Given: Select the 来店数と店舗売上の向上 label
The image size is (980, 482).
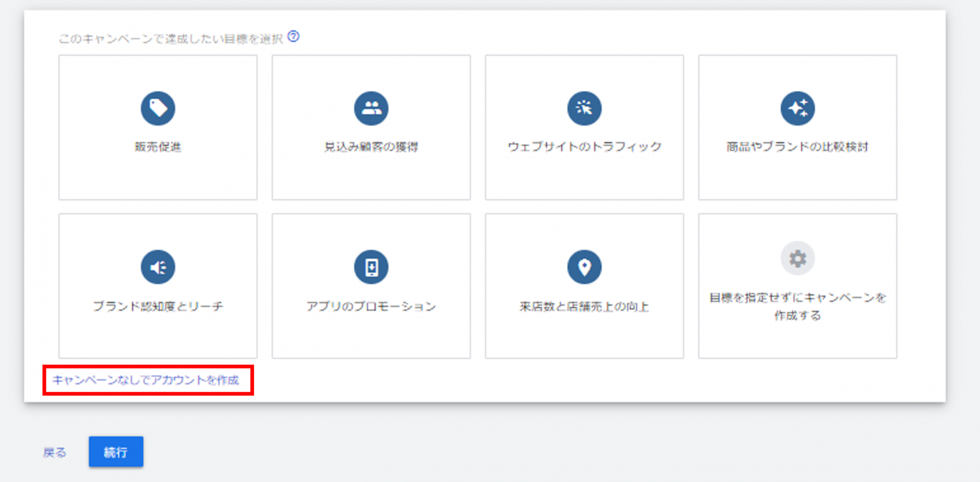Looking at the screenshot, I should (584, 307).
